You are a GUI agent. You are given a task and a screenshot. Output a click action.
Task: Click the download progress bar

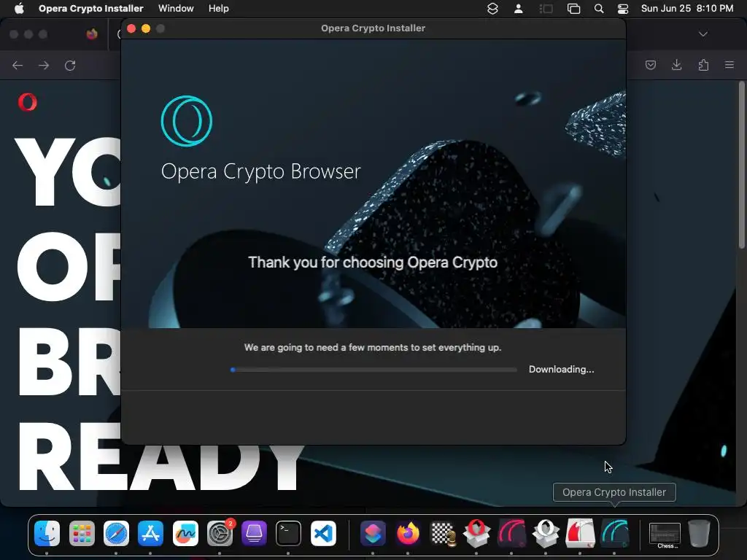point(373,370)
